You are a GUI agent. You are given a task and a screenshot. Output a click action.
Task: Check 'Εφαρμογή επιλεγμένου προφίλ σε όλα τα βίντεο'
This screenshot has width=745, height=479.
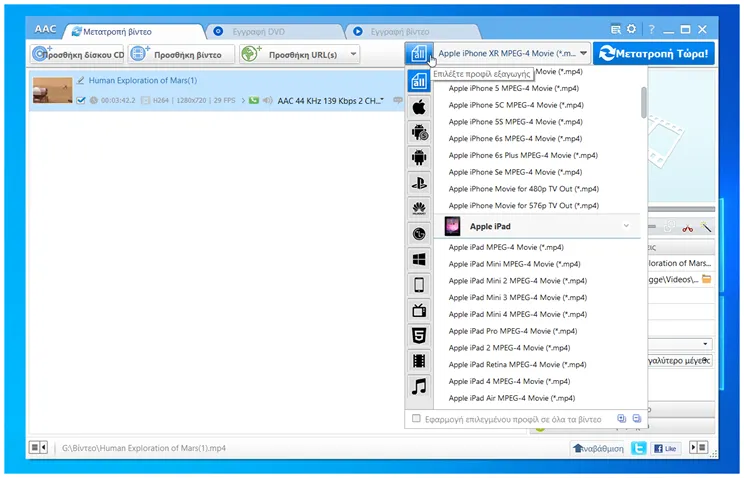[x=416, y=418]
